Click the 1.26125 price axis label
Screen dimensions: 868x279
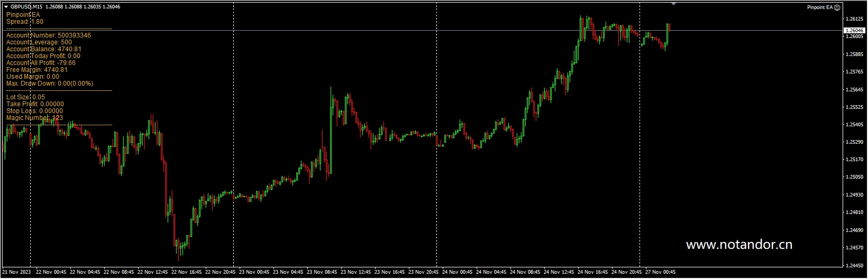click(x=854, y=19)
